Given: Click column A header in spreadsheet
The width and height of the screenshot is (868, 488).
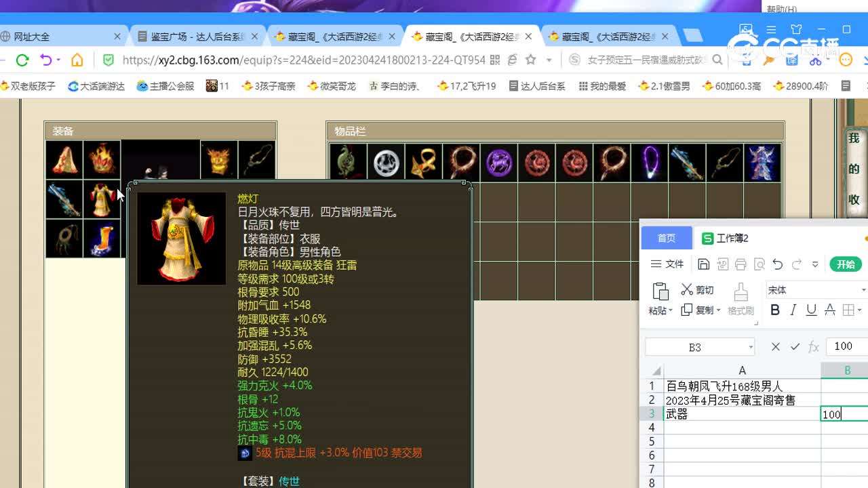Looking at the screenshot, I should (742, 371).
